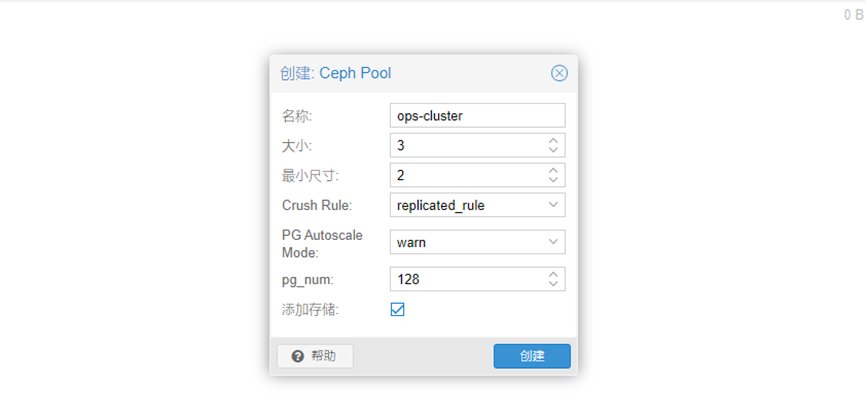Increase 最小尺寸 using the up spinner
The height and width of the screenshot is (419, 865).
coord(553,170)
